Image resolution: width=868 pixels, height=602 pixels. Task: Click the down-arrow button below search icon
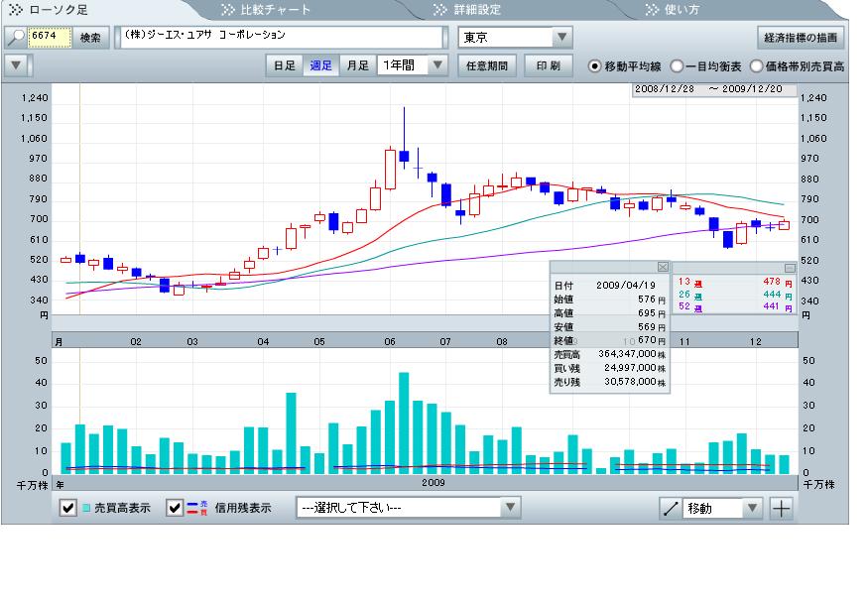point(15,65)
